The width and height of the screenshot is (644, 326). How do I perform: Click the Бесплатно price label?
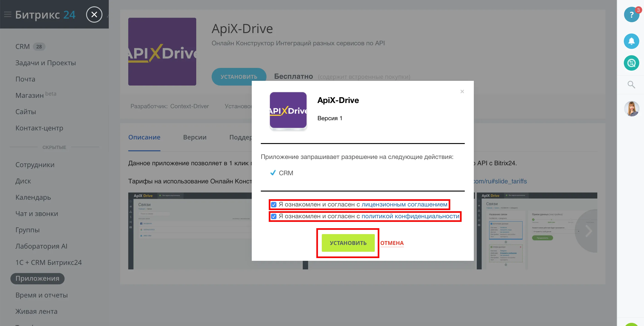coord(293,77)
